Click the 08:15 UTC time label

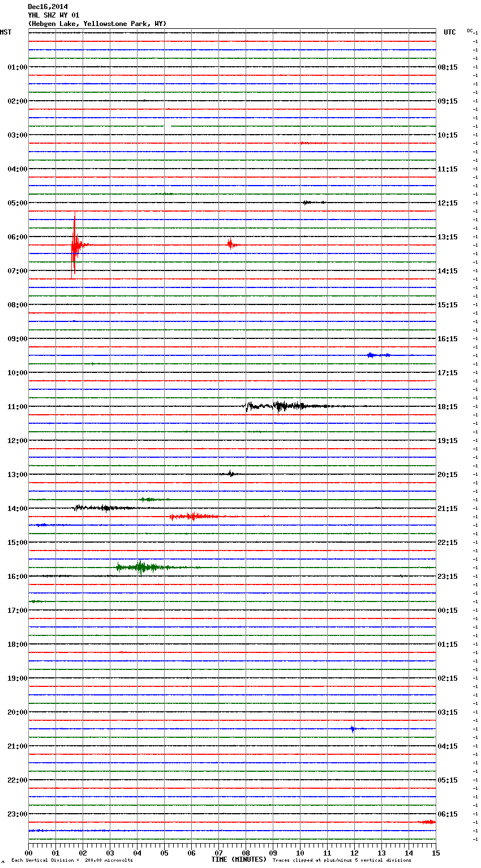(x=448, y=67)
